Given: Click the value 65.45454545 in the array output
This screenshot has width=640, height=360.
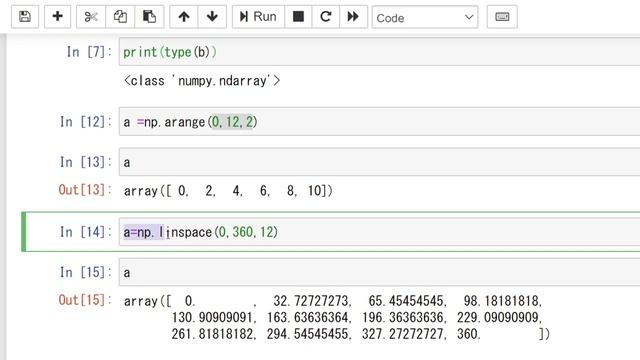Looking at the screenshot, I should tap(407, 301).
